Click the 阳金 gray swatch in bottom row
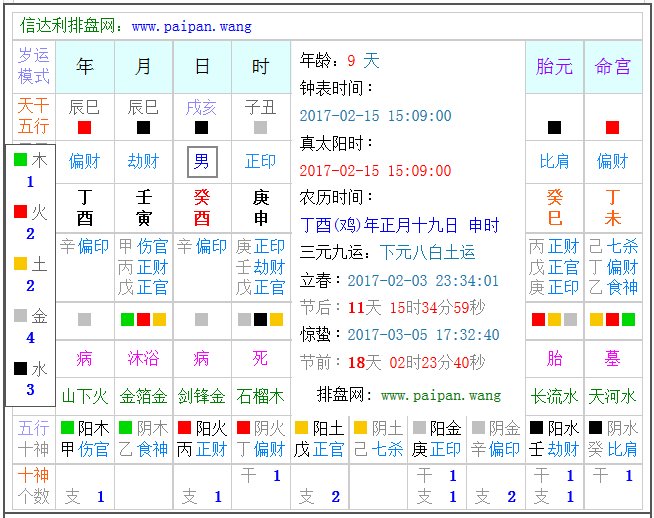The height and width of the screenshot is (518, 654). coord(419,427)
